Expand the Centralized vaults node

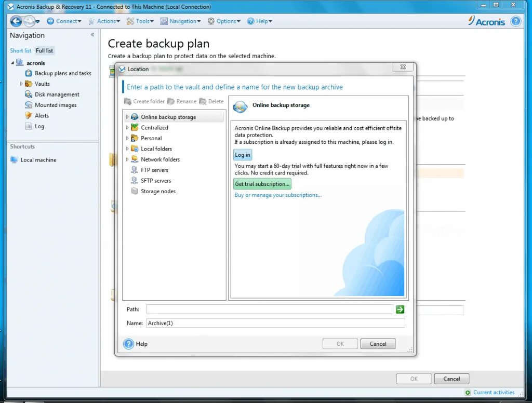127,128
